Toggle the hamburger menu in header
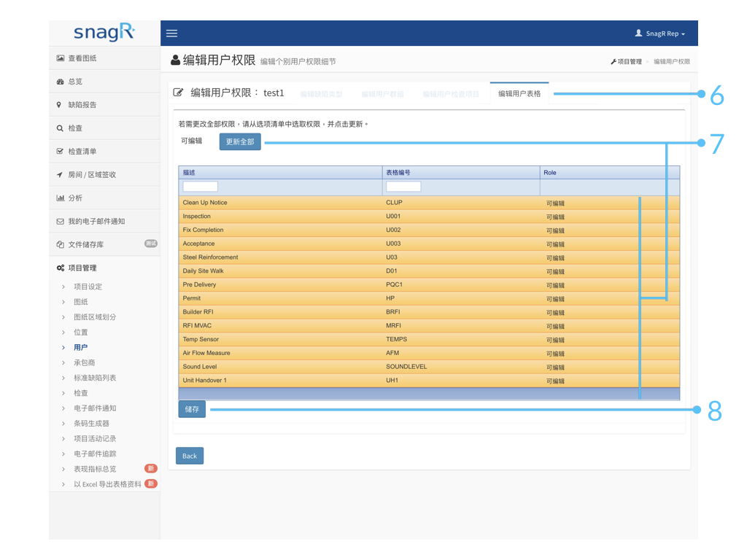This screenshot has height=560, width=747. [x=171, y=34]
